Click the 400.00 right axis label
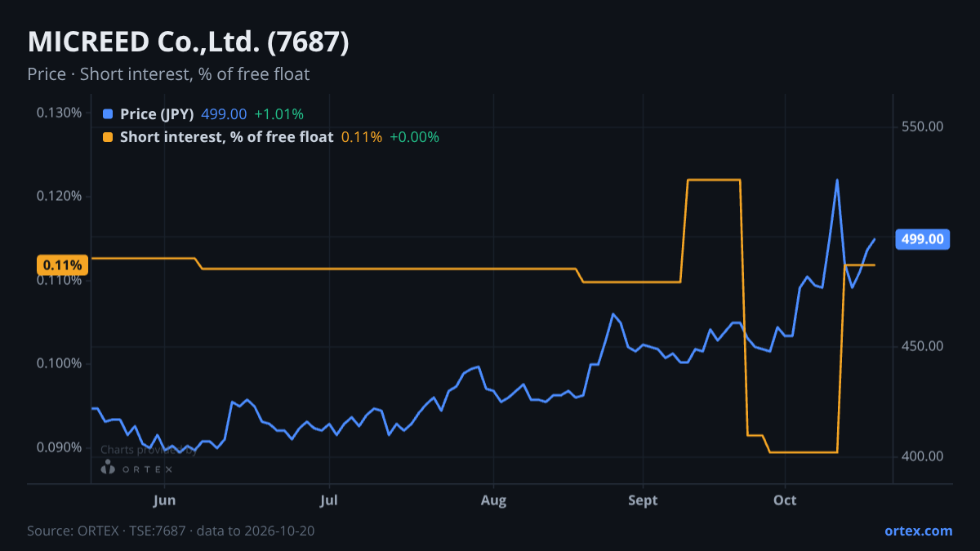This screenshot has width=980, height=551. coord(923,456)
